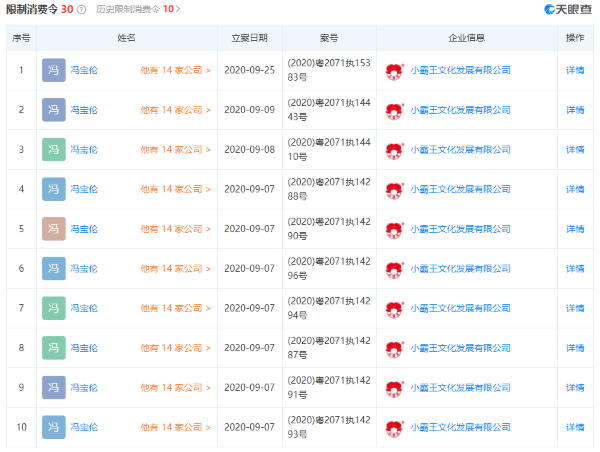The image size is (600, 452).
Task: Click the help icon beside 限制消费令 30
Action: point(81,9)
